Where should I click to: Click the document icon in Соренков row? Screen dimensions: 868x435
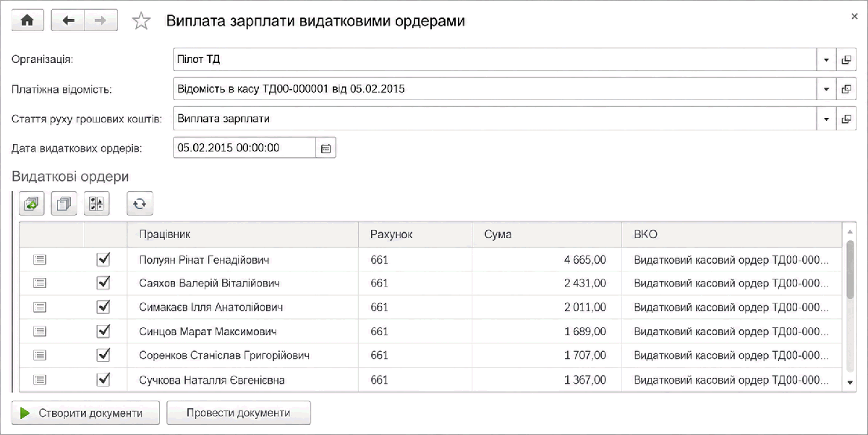(39, 355)
